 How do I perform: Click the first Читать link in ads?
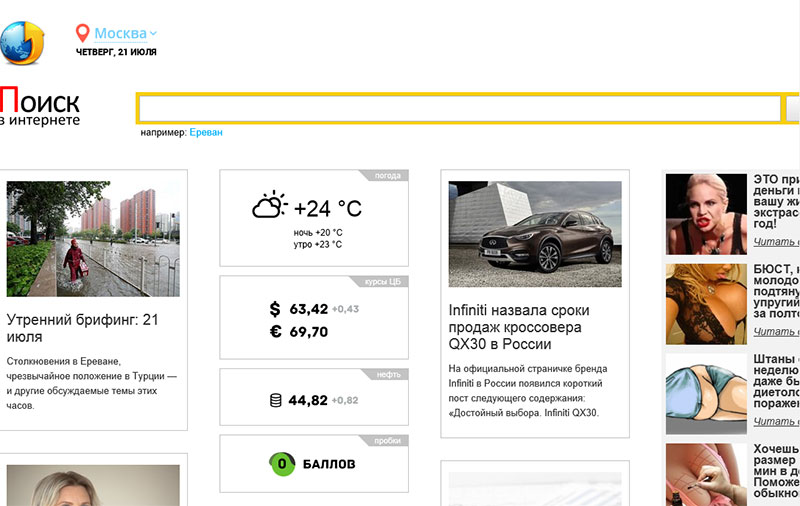point(775,241)
